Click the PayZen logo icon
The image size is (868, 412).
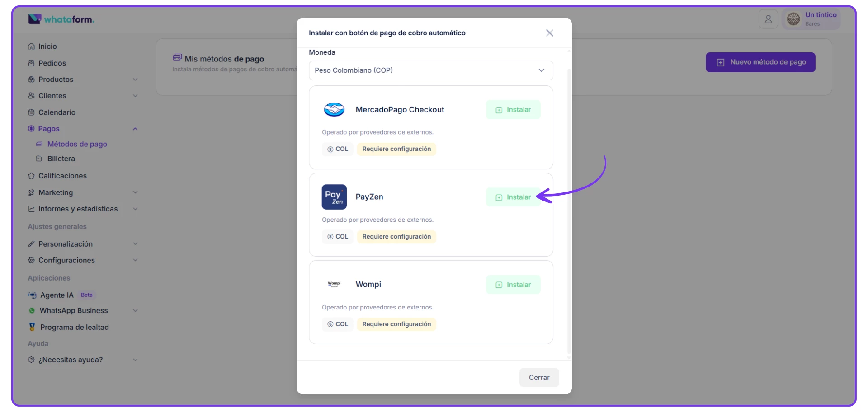coord(334,197)
